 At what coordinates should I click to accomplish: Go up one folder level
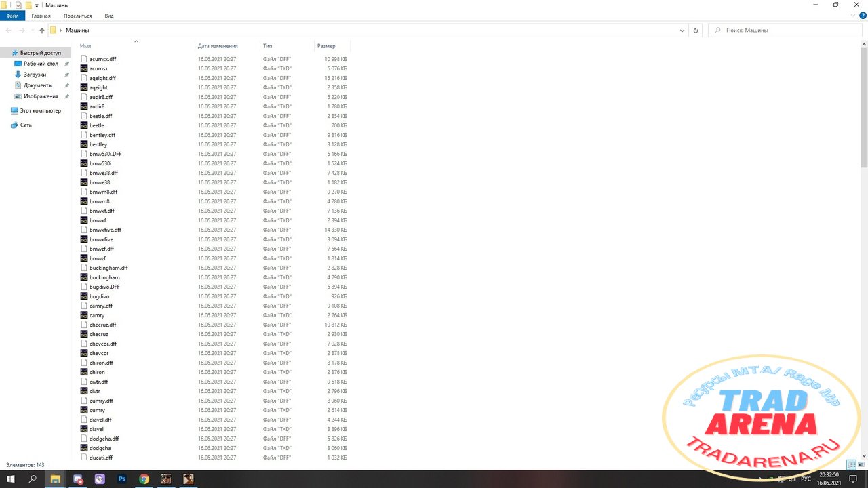42,30
